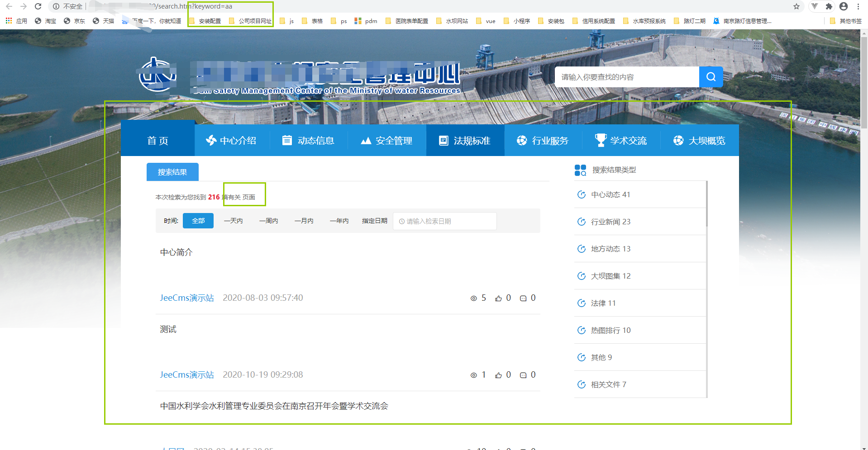Click the browser reload icon
Image resolution: width=868 pixels, height=450 pixels.
(x=38, y=6)
